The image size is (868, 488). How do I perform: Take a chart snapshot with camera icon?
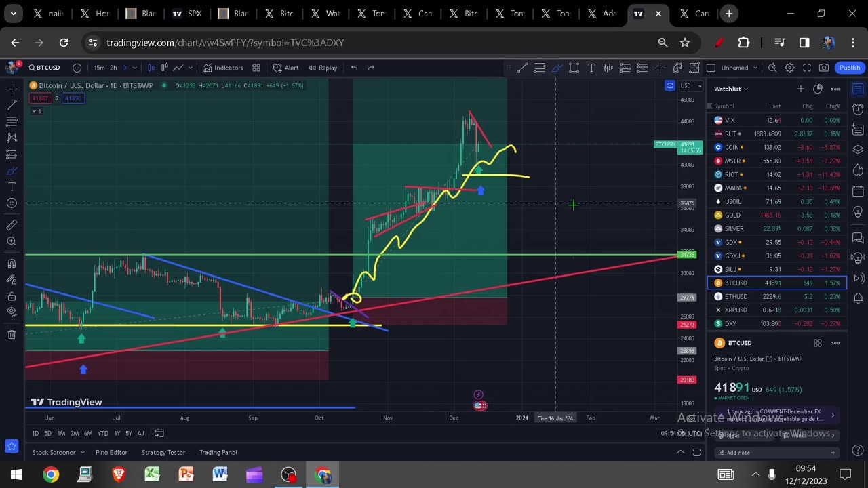coord(824,68)
